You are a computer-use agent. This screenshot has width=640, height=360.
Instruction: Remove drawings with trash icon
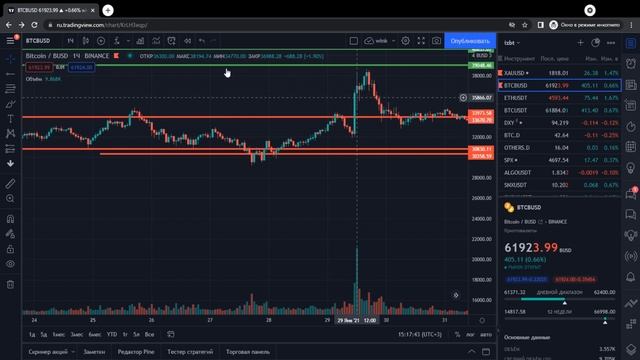click(10, 284)
